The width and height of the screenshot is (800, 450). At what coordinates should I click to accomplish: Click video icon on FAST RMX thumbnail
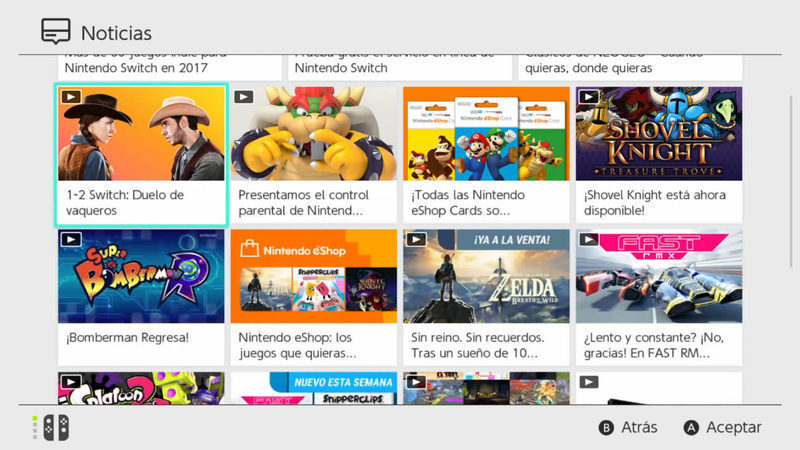coord(589,240)
